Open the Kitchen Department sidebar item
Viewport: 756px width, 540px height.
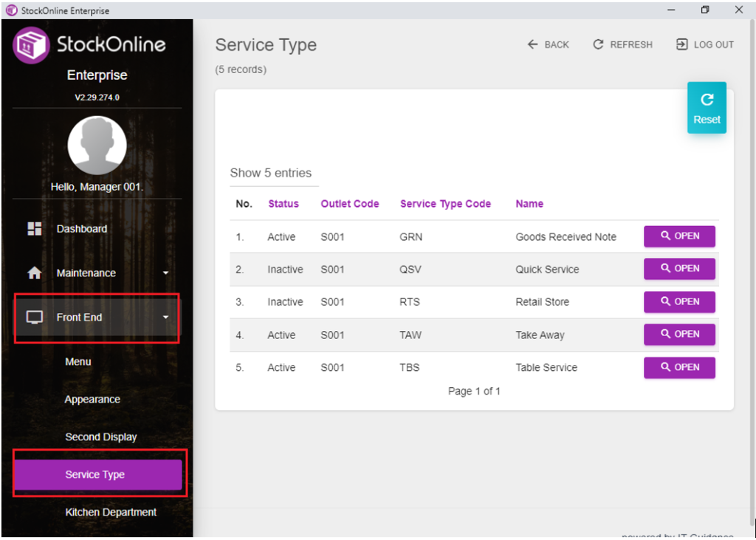(x=111, y=513)
